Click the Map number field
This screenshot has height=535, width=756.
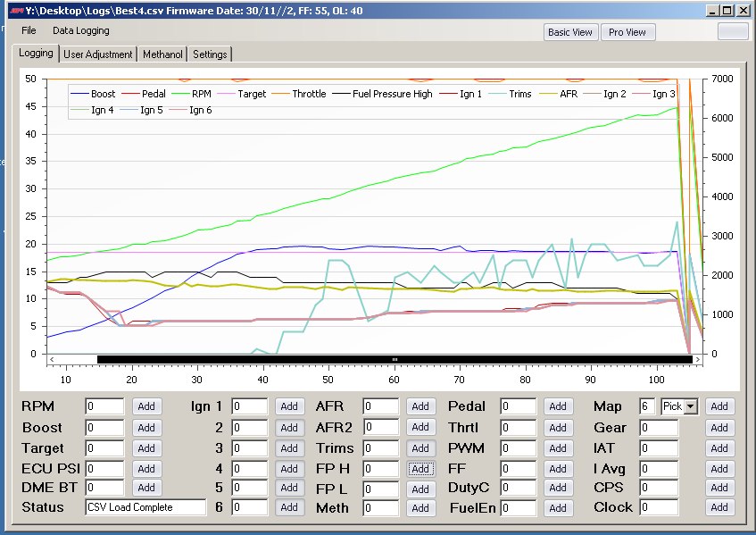point(647,406)
